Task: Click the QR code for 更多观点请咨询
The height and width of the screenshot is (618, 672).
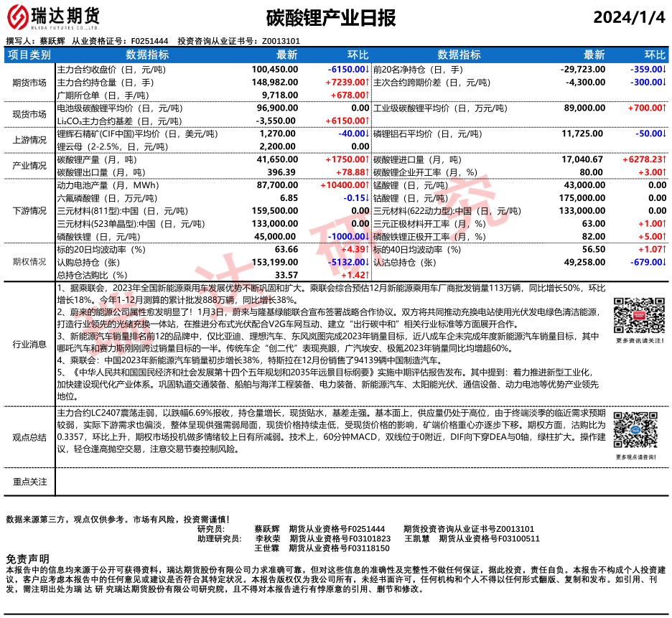Action: [x=634, y=432]
